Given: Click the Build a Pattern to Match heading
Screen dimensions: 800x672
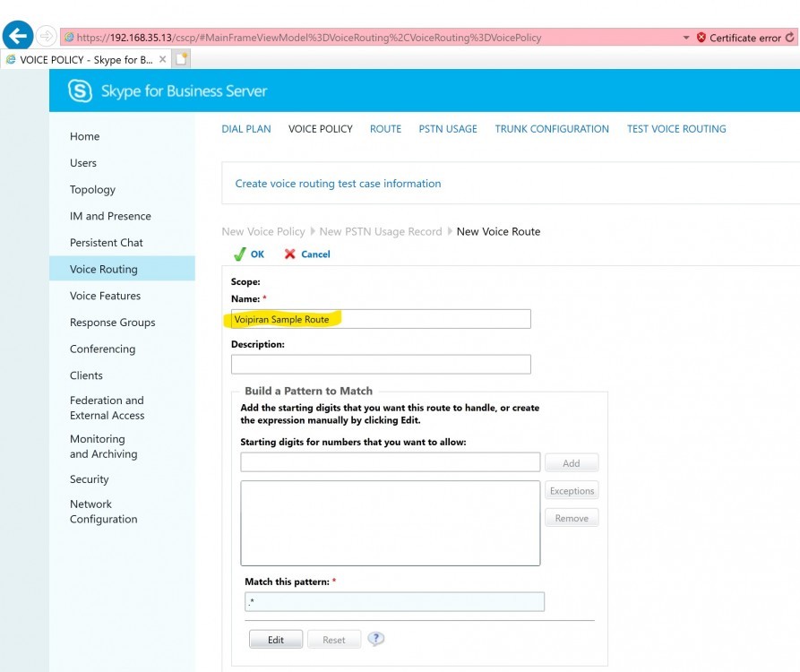Looking at the screenshot, I should tap(309, 391).
